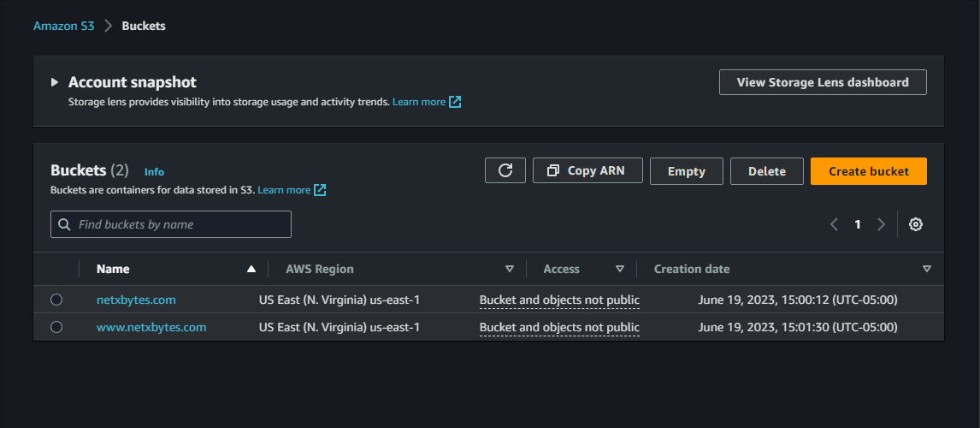Click the refresh buckets icon button

[x=505, y=170]
